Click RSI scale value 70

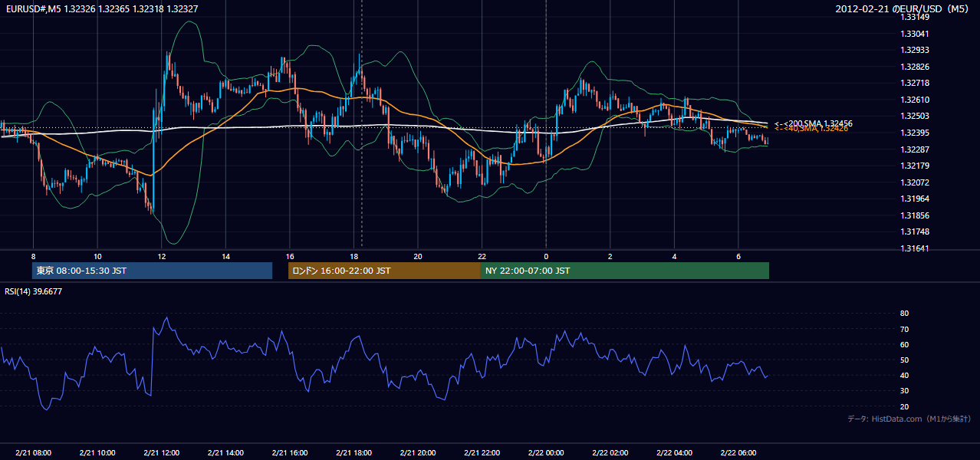pos(905,329)
